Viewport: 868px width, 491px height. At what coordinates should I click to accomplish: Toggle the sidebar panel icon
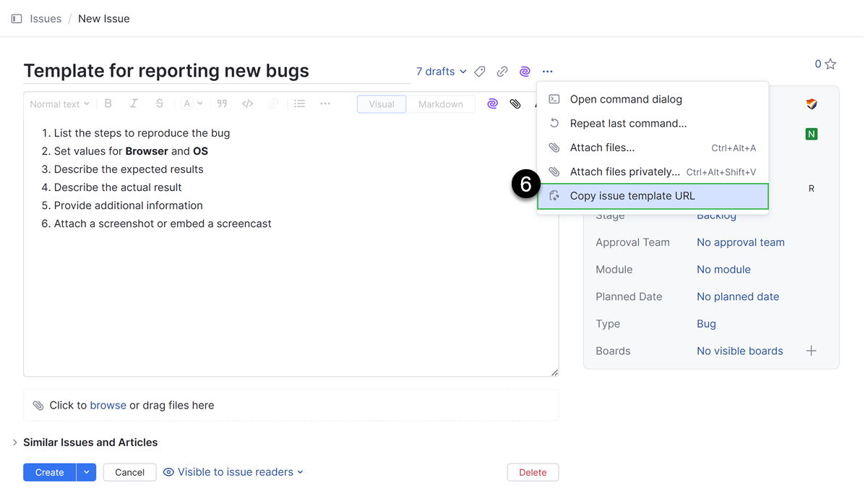17,19
